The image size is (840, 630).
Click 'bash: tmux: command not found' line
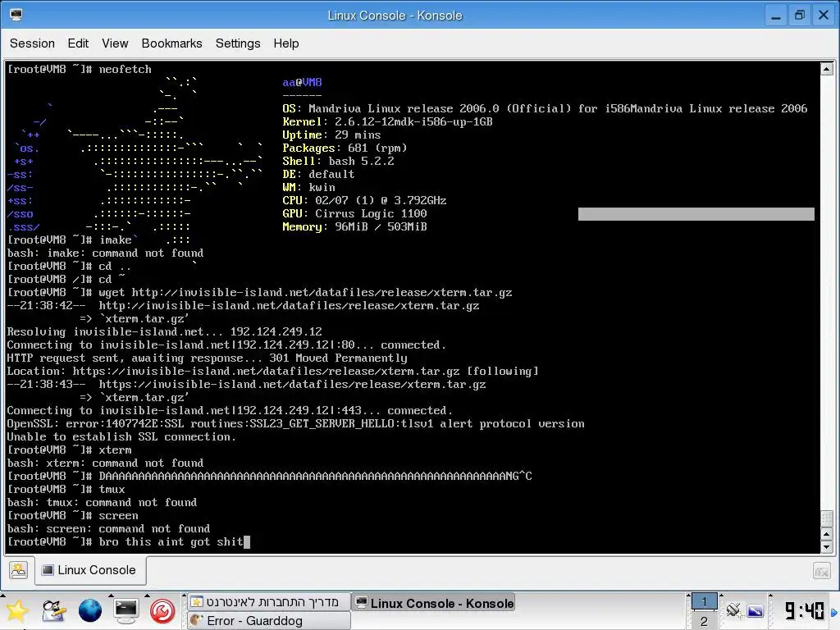click(x=102, y=503)
